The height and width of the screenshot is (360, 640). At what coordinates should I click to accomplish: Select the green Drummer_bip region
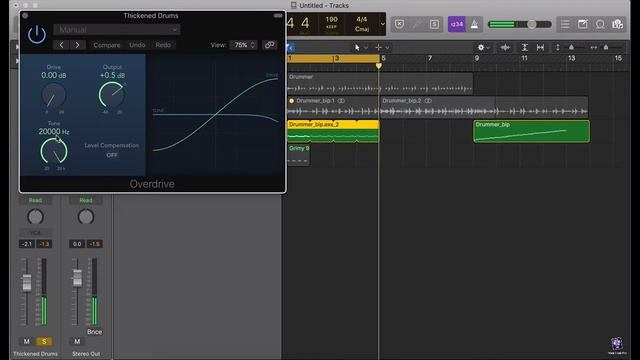tap(531, 131)
